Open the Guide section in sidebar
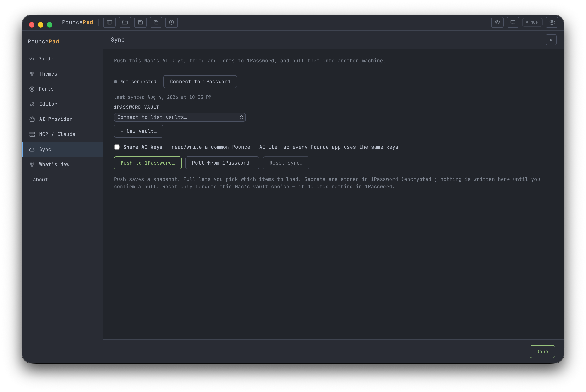 click(63, 59)
